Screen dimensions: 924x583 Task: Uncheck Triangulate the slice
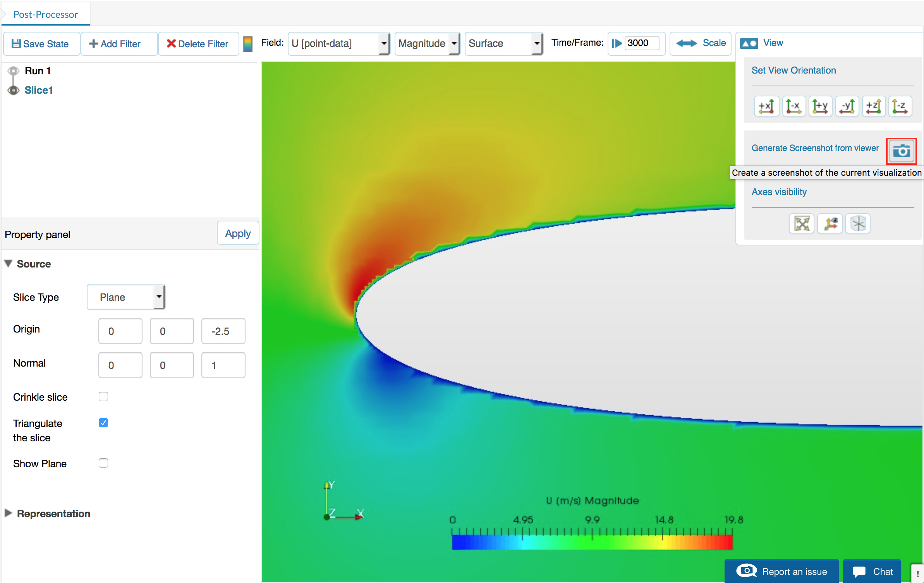pos(103,423)
